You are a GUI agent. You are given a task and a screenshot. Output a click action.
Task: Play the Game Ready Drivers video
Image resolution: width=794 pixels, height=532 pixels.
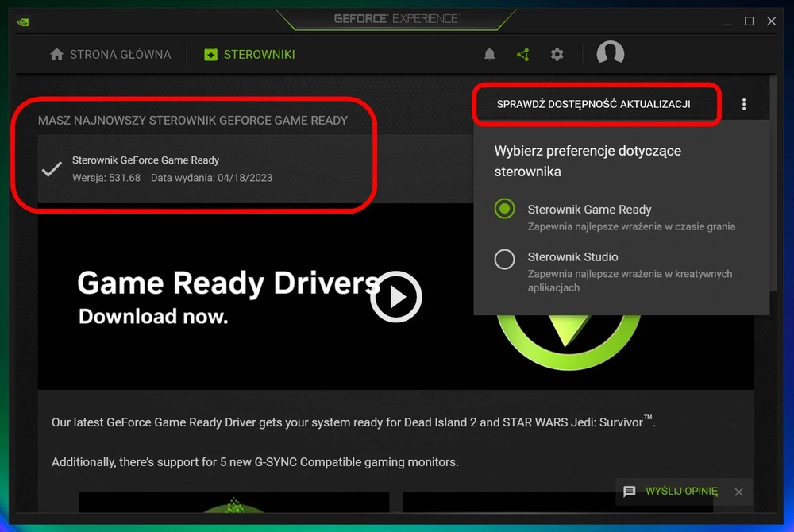point(396,297)
